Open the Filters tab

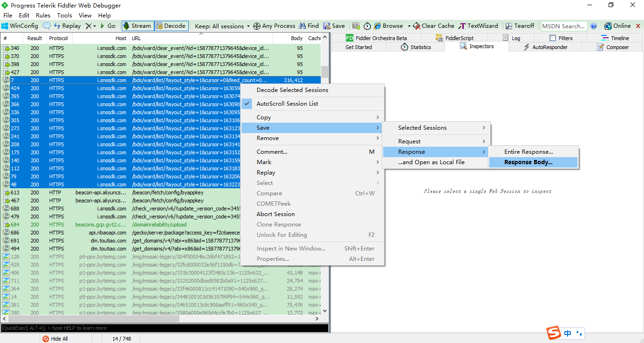[561, 38]
